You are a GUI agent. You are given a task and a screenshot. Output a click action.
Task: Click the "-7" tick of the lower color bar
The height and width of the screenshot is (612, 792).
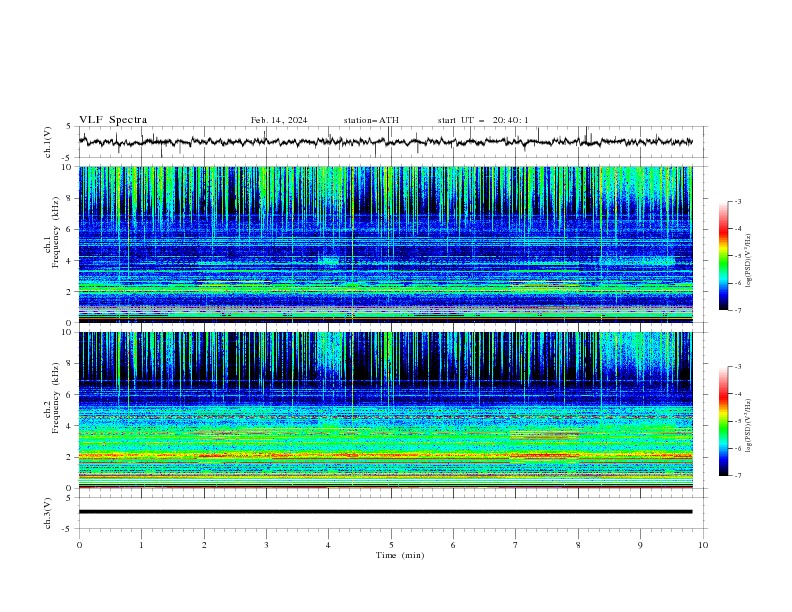tap(738, 476)
